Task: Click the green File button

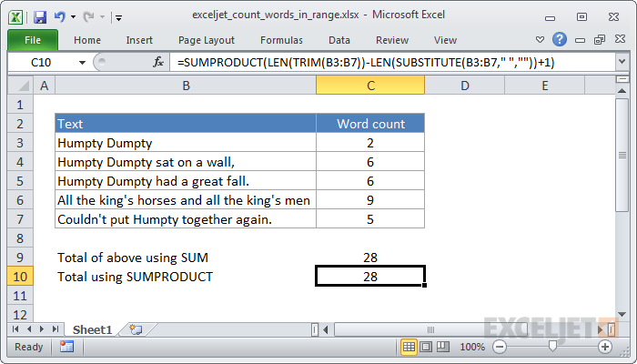Action: pyautogui.click(x=32, y=40)
